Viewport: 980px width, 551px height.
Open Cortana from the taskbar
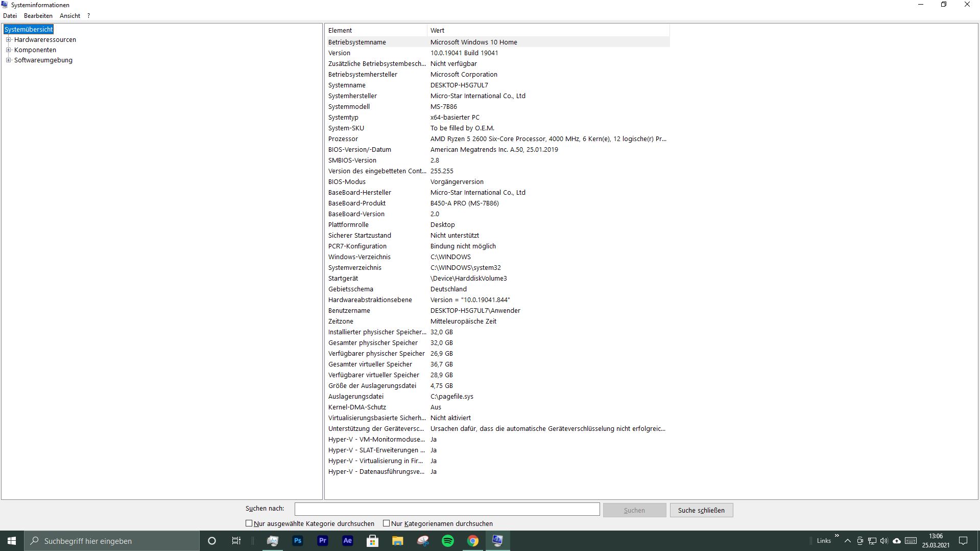pos(212,541)
